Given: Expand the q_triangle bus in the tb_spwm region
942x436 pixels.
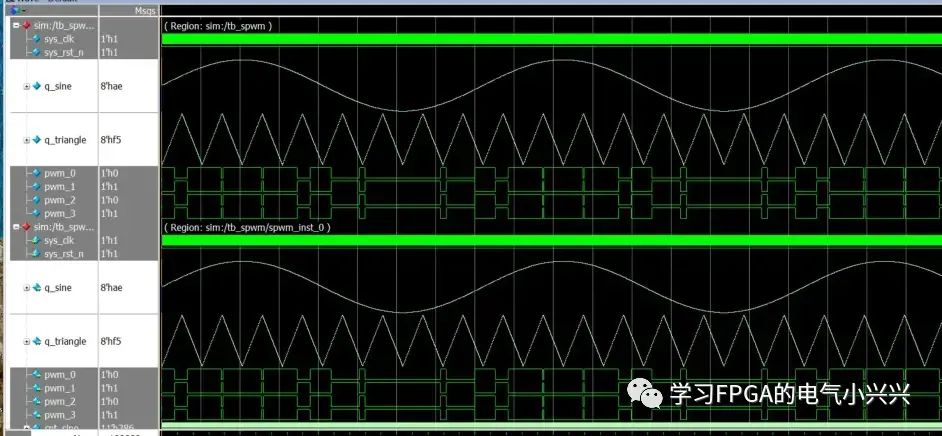Looking at the screenshot, I should click(x=26, y=140).
